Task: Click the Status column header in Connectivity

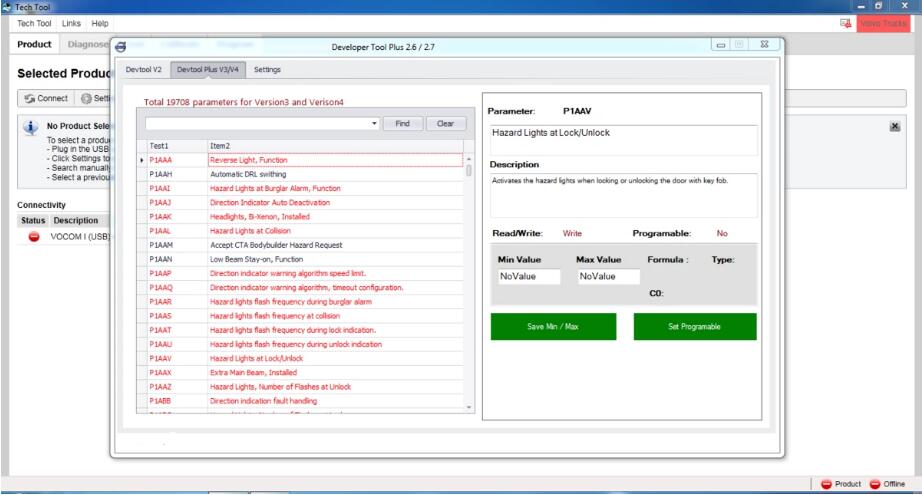Action: click(33, 220)
